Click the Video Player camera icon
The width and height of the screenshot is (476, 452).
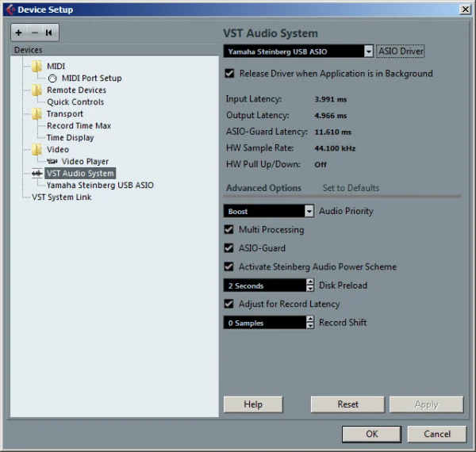click(x=52, y=161)
